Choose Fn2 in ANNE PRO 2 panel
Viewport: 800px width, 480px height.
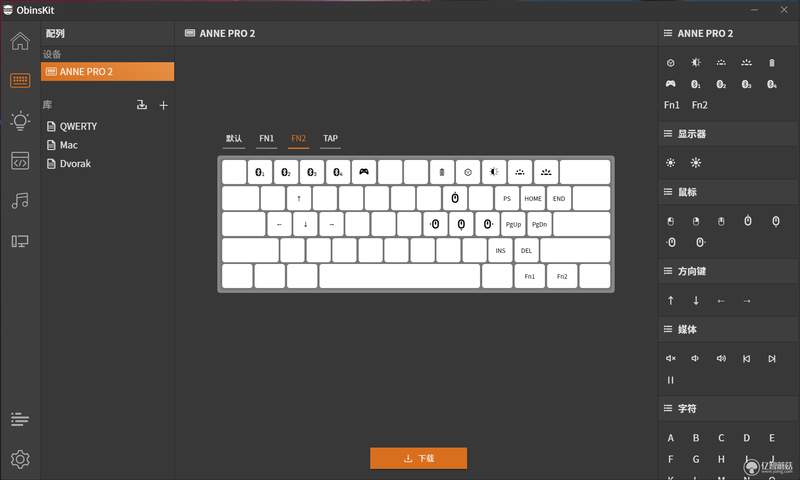pos(699,105)
